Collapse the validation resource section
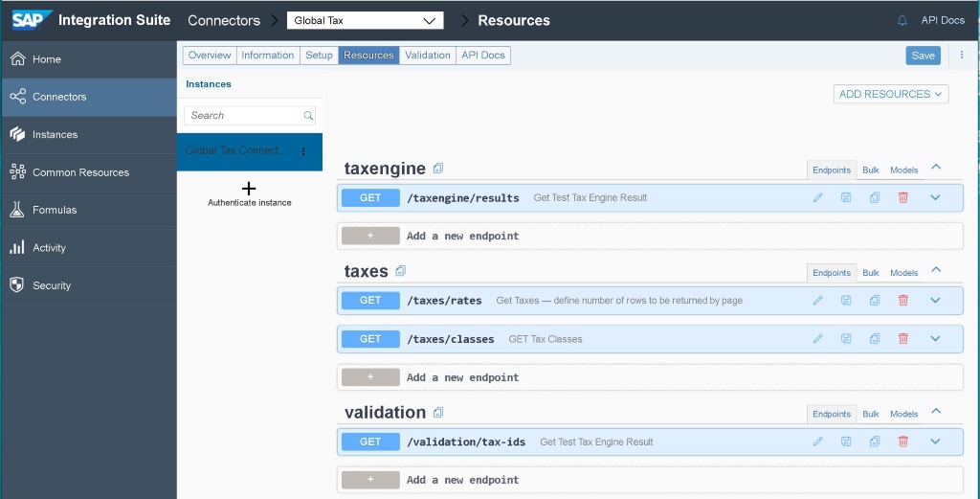The width and height of the screenshot is (980, 499). [936, 411]
